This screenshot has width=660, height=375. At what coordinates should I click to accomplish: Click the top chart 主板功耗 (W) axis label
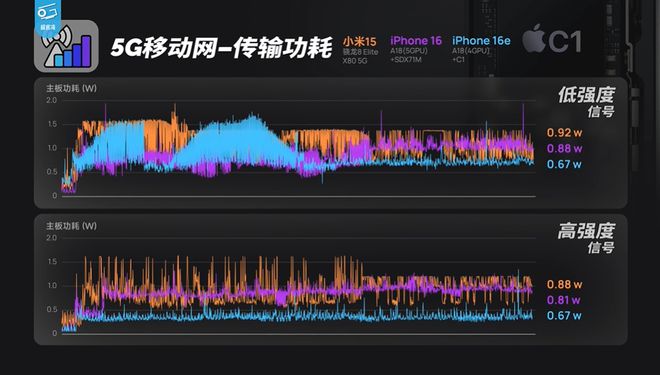[71, 88]
